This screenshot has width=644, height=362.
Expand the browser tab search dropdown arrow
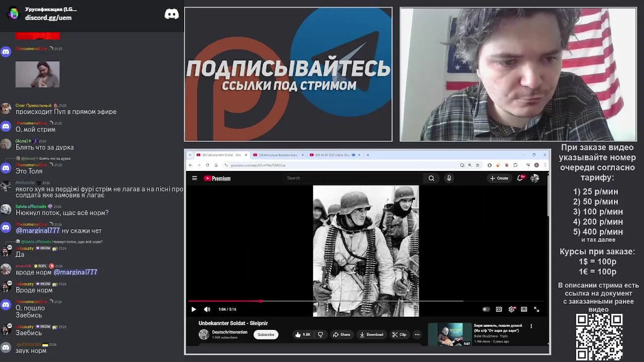(x=191, y=155)
